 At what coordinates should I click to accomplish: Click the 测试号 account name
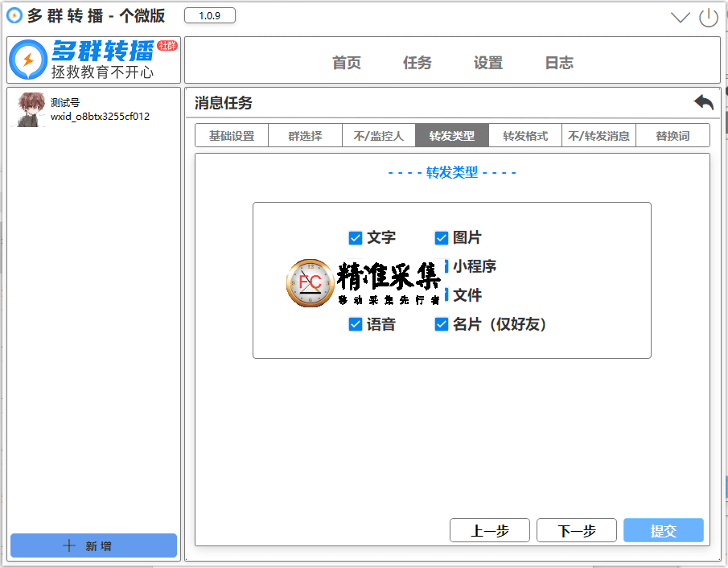pos(65,102)
